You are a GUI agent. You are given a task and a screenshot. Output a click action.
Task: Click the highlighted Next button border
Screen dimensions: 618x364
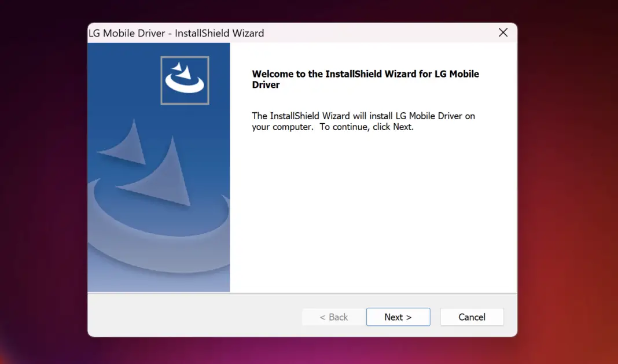click(x=398, y=317)
